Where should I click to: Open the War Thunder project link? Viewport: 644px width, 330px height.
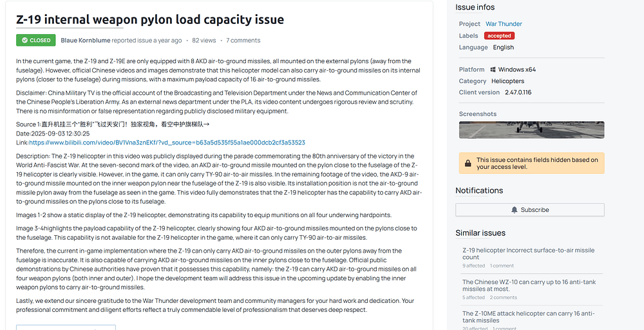504,24
